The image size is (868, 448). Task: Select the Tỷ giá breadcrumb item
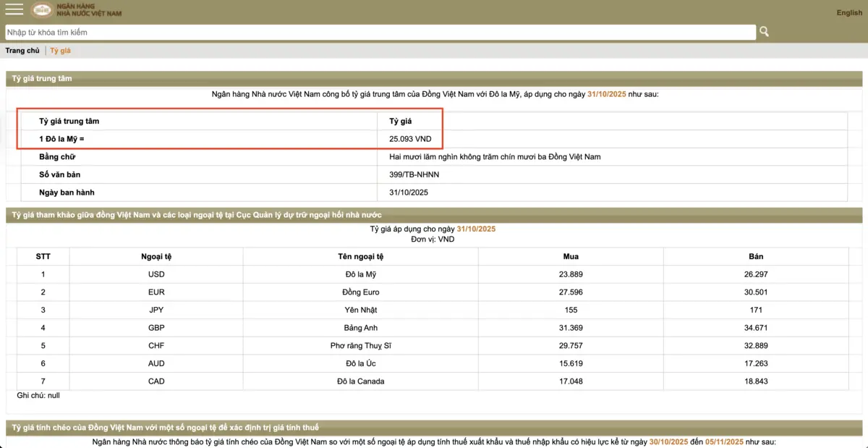point(60,51)
